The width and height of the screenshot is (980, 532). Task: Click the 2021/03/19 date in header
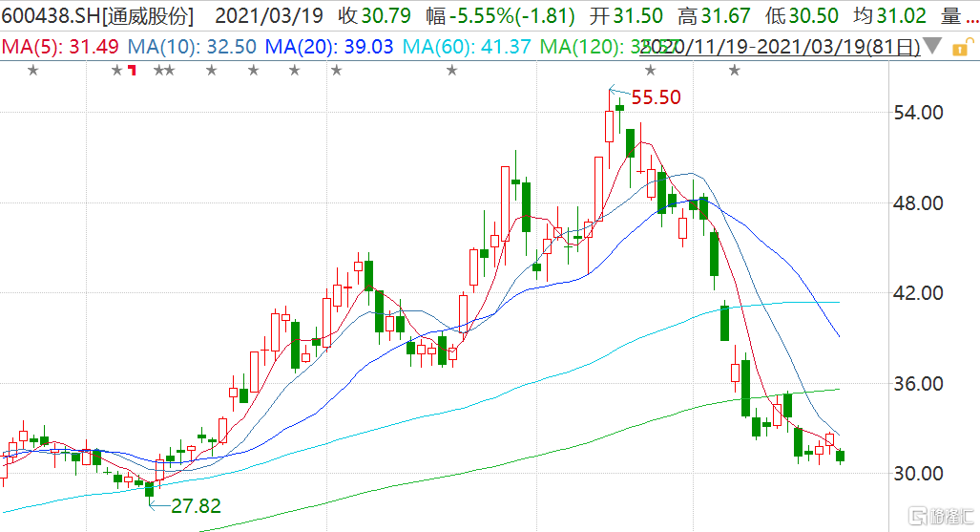tap(269, 15)
